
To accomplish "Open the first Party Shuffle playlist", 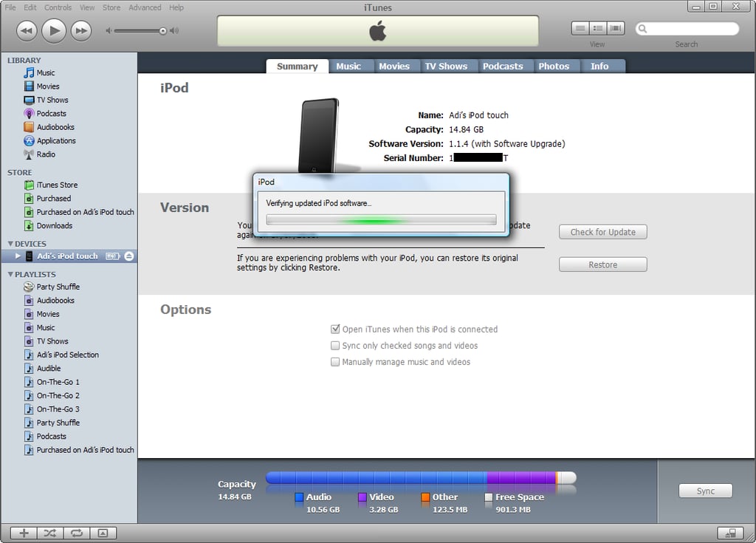I will point(52,287).
